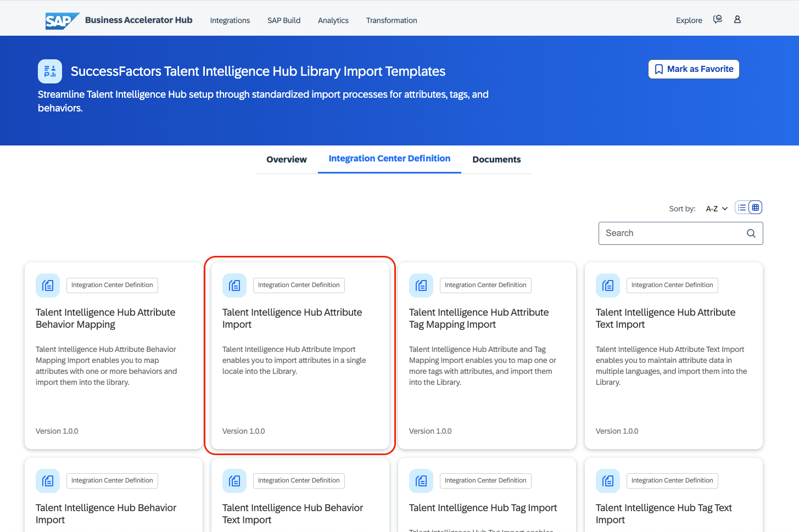Open Talent Intelligence Hub Behavior Import

click(106, 514)
